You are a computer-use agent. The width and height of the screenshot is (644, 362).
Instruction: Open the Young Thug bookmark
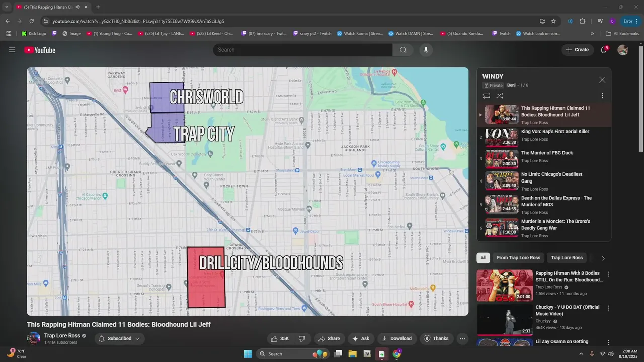pyautogui.click(x=109, y=34)
